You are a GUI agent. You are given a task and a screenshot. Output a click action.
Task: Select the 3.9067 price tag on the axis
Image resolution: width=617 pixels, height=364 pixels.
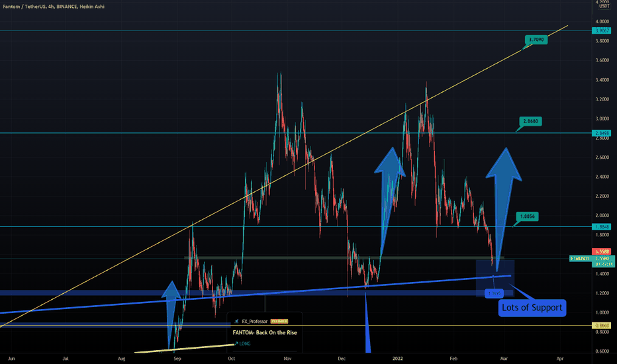[x=602, y=30]
